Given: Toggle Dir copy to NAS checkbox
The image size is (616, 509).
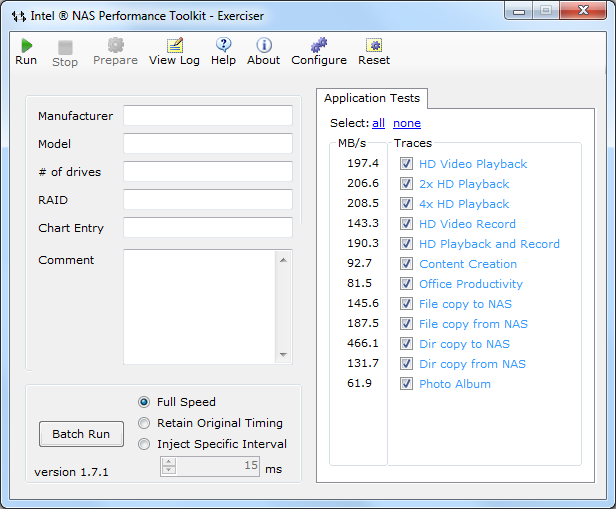Looking at the screenshot, I should coord(406,344).
